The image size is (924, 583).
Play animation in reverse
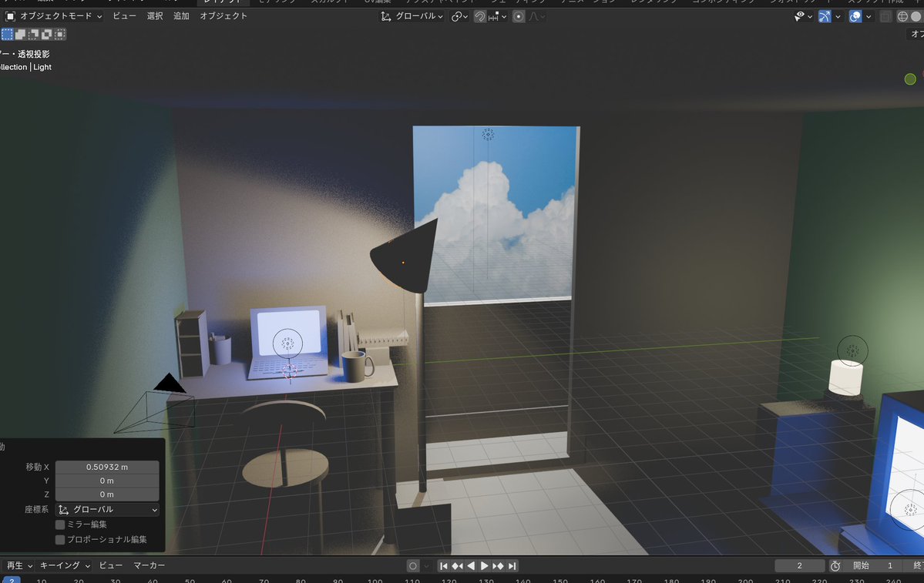click(471, 566)
